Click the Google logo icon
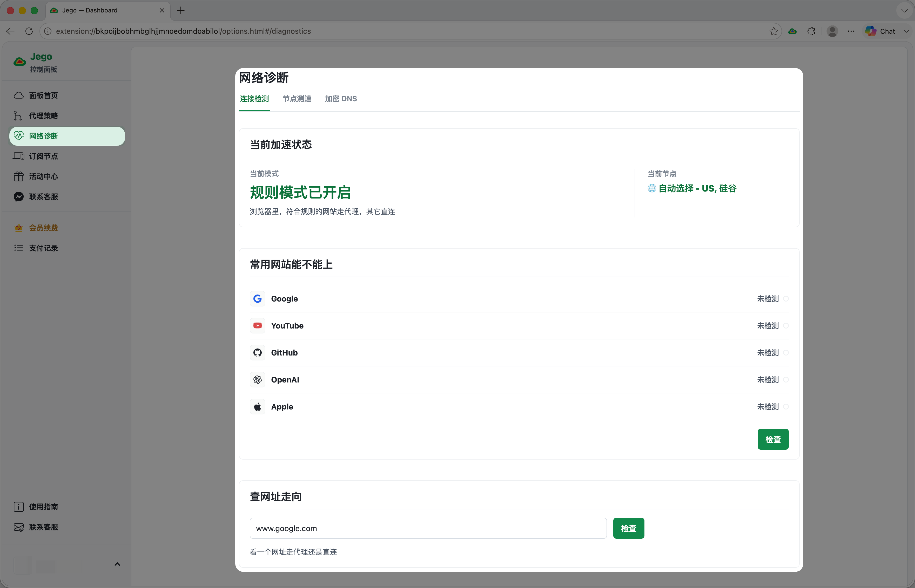Image resolution: width=915 pixels, height=588 pixels. (x=258, y=299)
